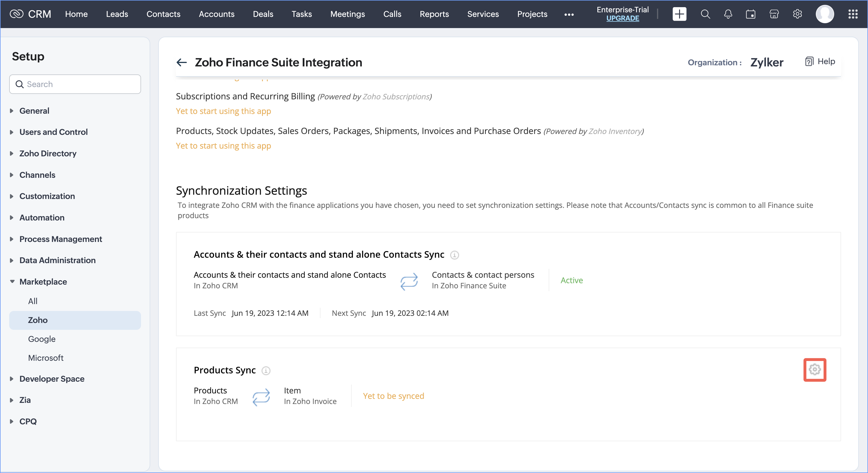Expand the General setup section

coord(34,111)
